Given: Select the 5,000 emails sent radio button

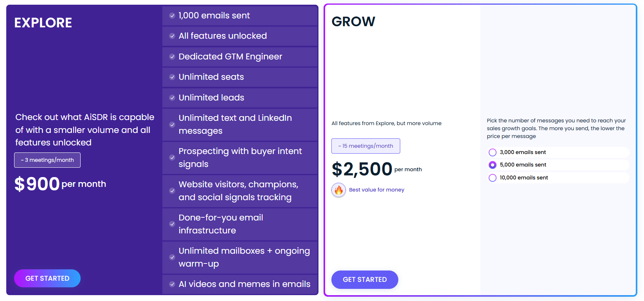Looking at the screenshot, I should tap(492, 165).
